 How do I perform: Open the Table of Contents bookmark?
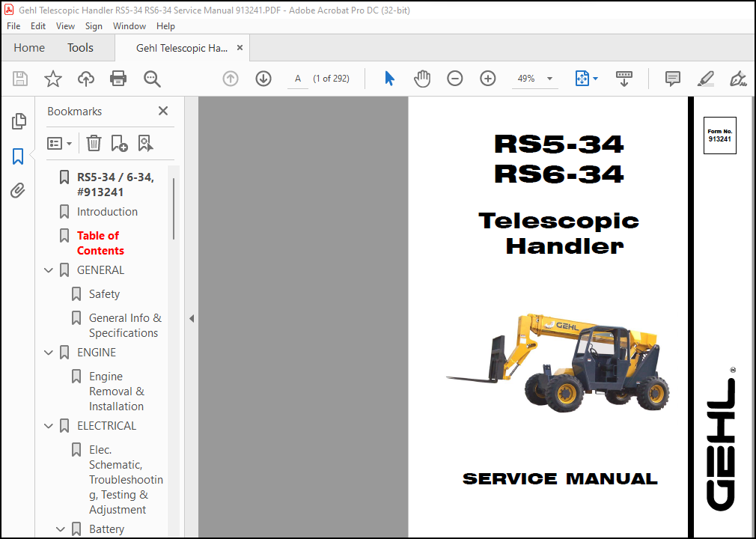100,243
